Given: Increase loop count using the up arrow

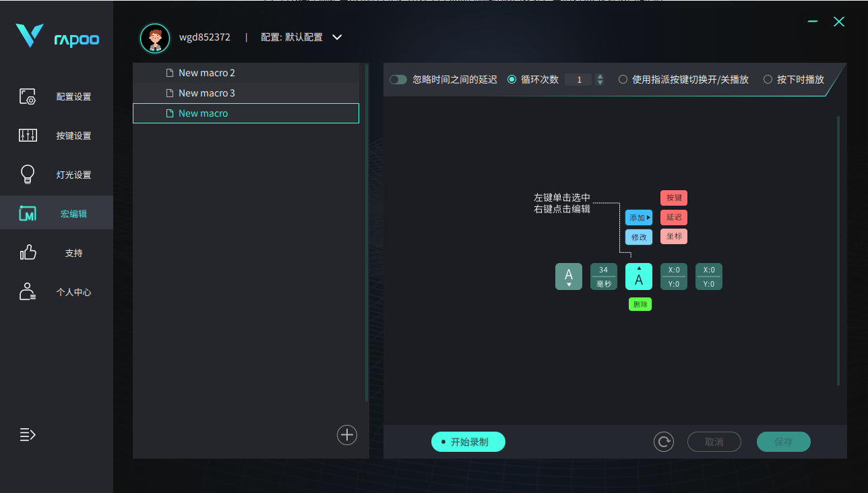Looking at the screenshot, I should coord(600,76).
